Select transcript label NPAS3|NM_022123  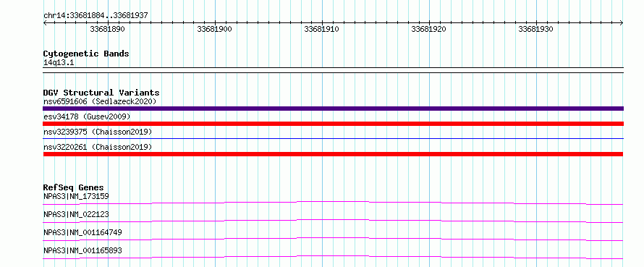(x=76, y=214)
